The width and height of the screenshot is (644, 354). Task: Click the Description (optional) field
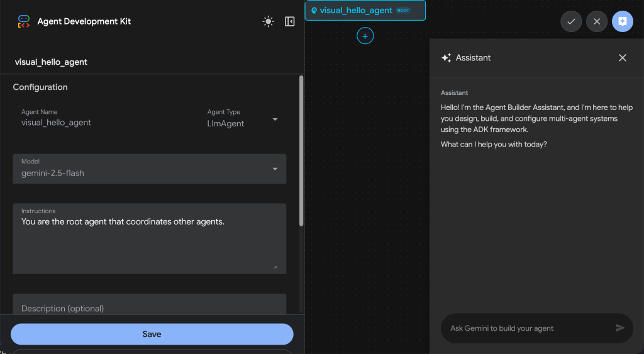(149, 308)
